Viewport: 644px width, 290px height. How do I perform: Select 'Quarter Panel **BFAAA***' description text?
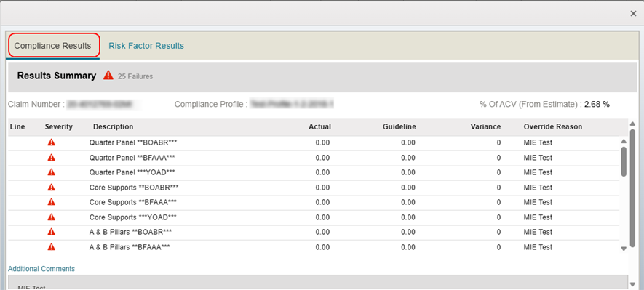(132, 158)
